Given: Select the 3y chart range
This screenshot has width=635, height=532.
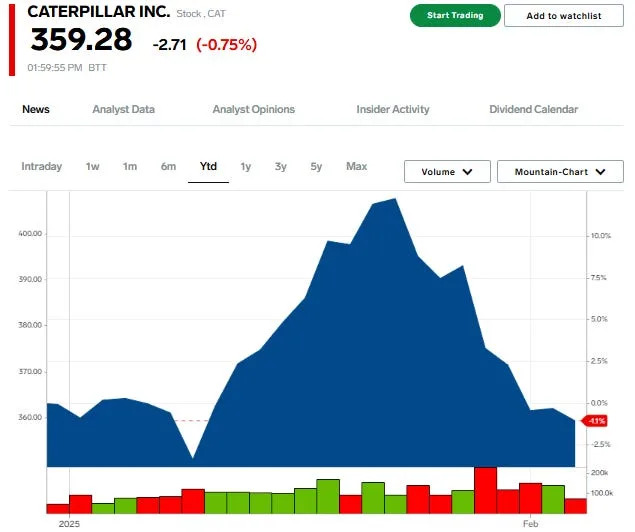Looking at the screenshot, I should [281, 166].
